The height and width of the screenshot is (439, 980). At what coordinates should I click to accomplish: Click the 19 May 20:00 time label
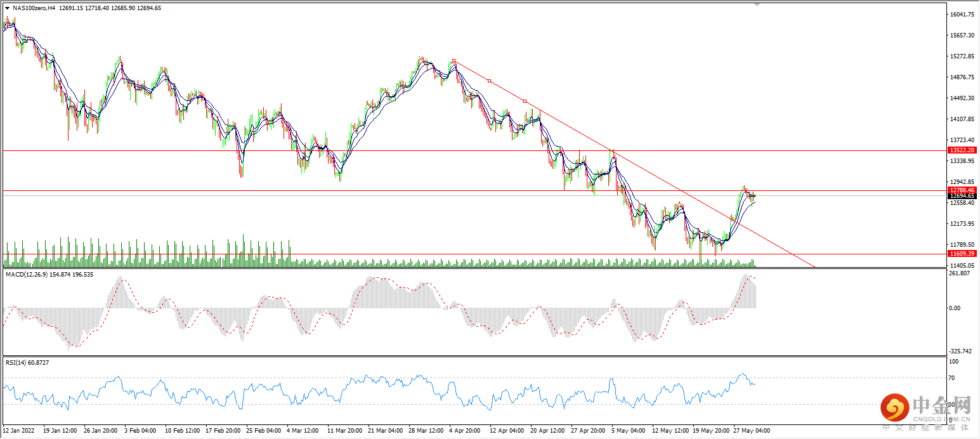710,430
